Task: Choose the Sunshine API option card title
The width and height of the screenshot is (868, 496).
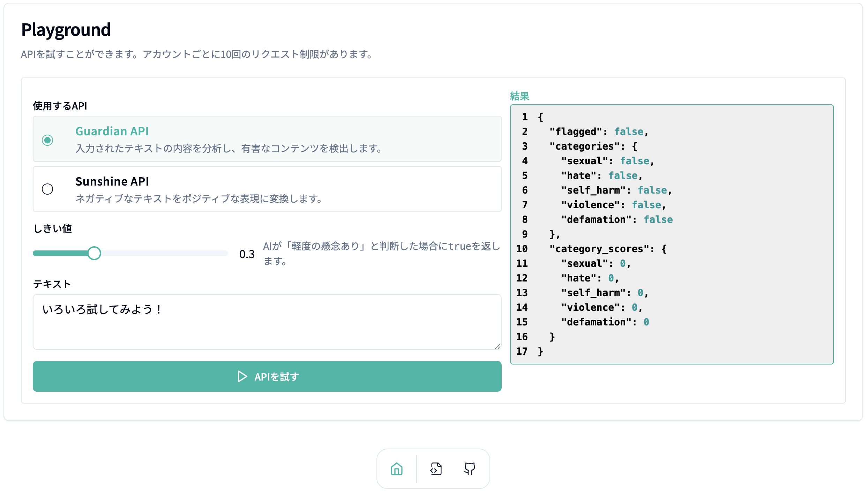Action: [x=112, y=181]
